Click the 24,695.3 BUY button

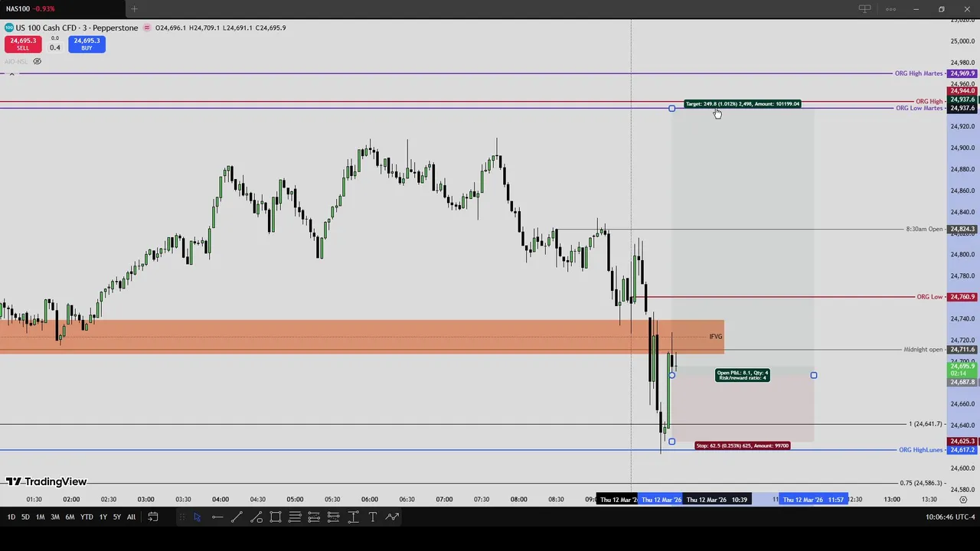87,44
